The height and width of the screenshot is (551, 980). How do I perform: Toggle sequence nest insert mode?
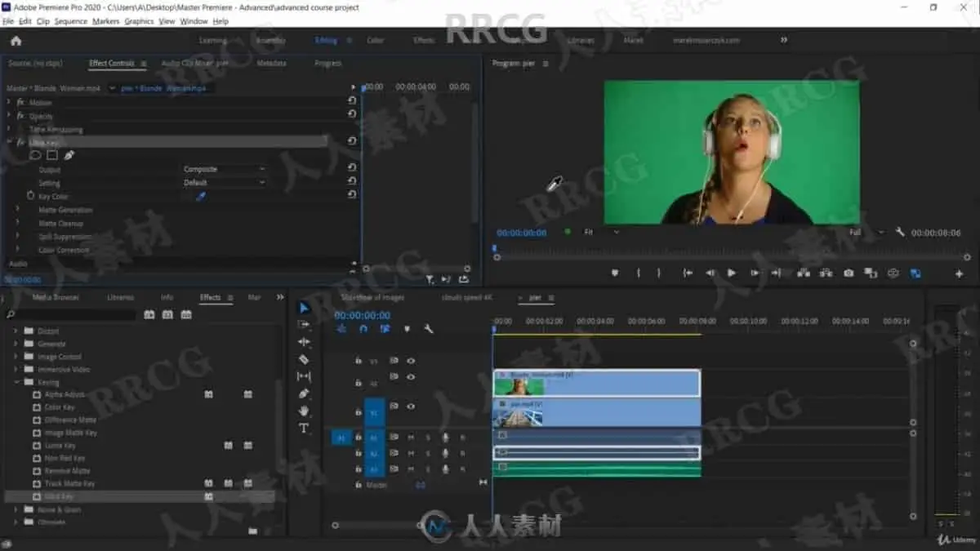pos(341,329)
